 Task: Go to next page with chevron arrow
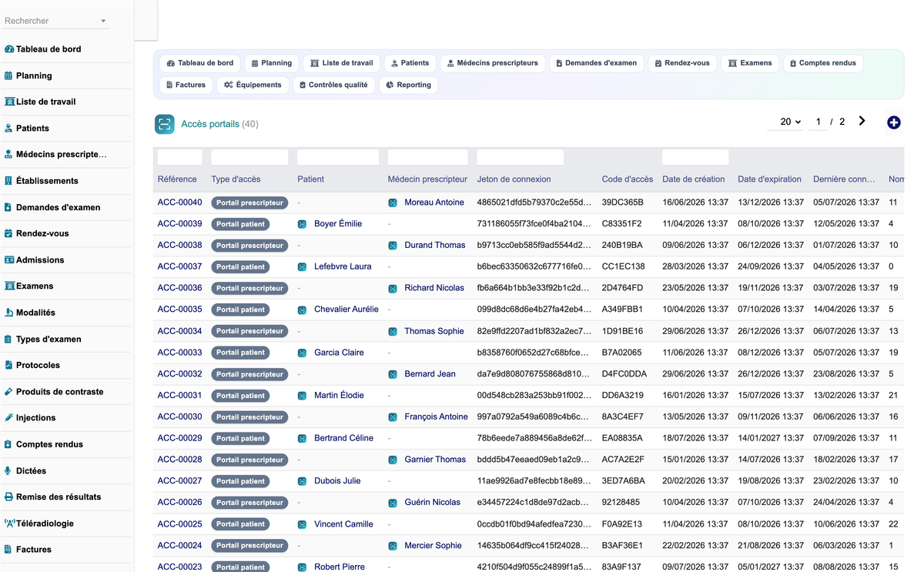tap(862, 121)
